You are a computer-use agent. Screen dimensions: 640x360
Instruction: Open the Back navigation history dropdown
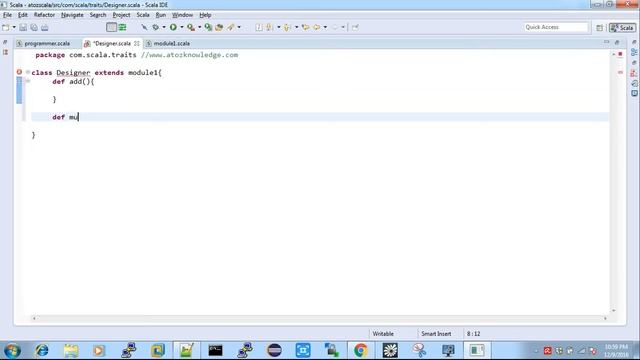pos(325,27)
